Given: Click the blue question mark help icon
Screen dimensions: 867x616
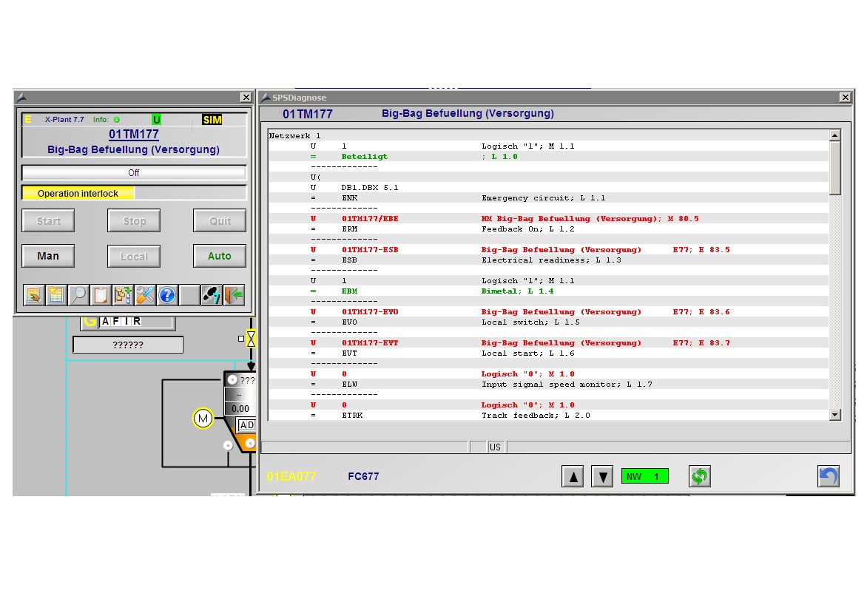Looking at the screenshot, I should click(x=167, y=295).
